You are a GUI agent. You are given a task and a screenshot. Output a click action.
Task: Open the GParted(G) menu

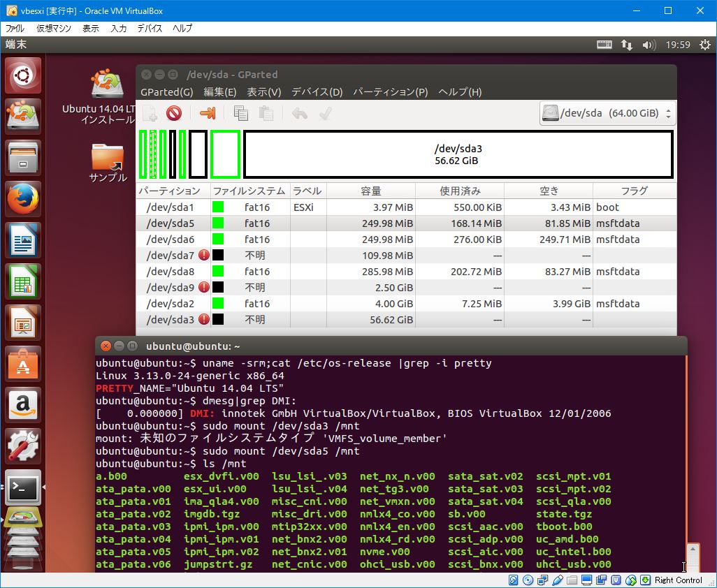pos(167,92)
